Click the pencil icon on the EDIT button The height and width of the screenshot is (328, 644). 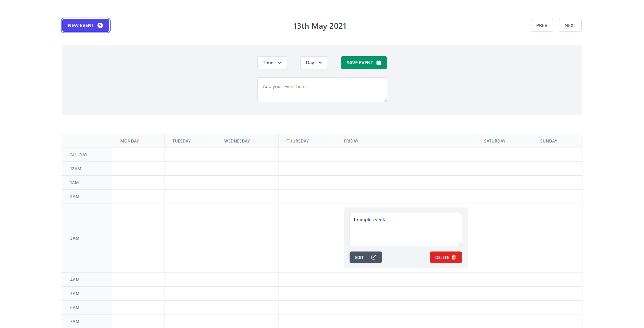(x=373, y=257)
